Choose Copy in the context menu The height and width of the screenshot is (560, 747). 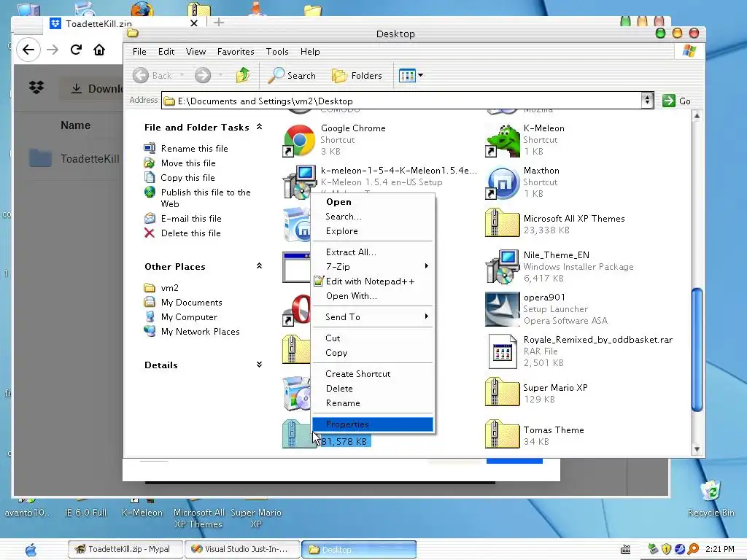coord(373,353)
